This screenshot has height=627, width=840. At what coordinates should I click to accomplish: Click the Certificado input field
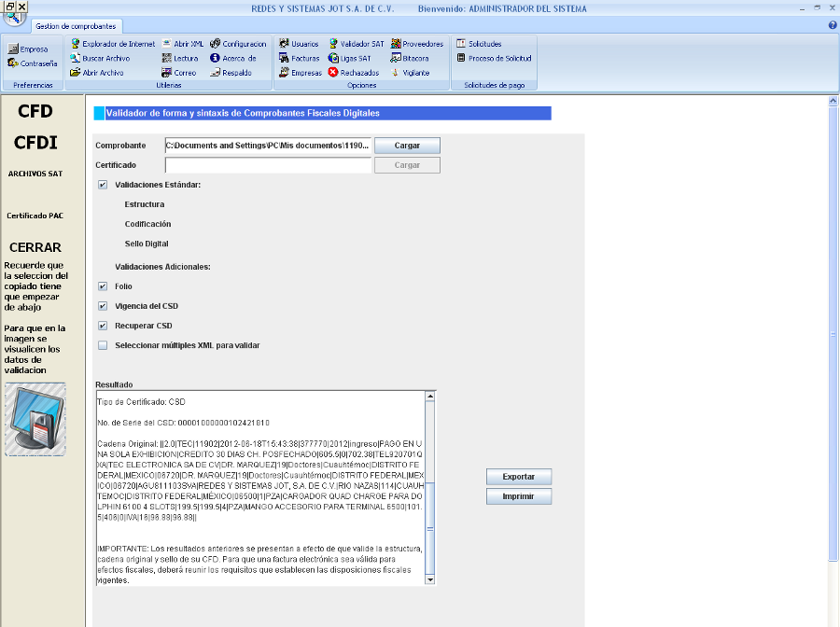[x=268, y=165]
